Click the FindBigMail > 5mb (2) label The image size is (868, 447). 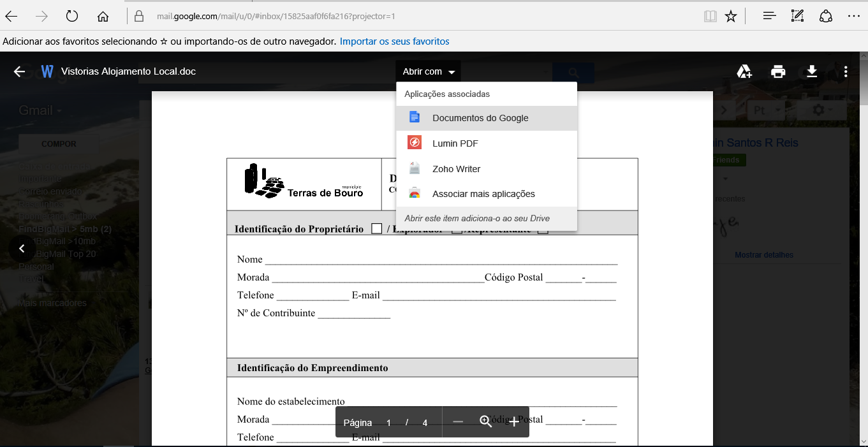point(65,229)
